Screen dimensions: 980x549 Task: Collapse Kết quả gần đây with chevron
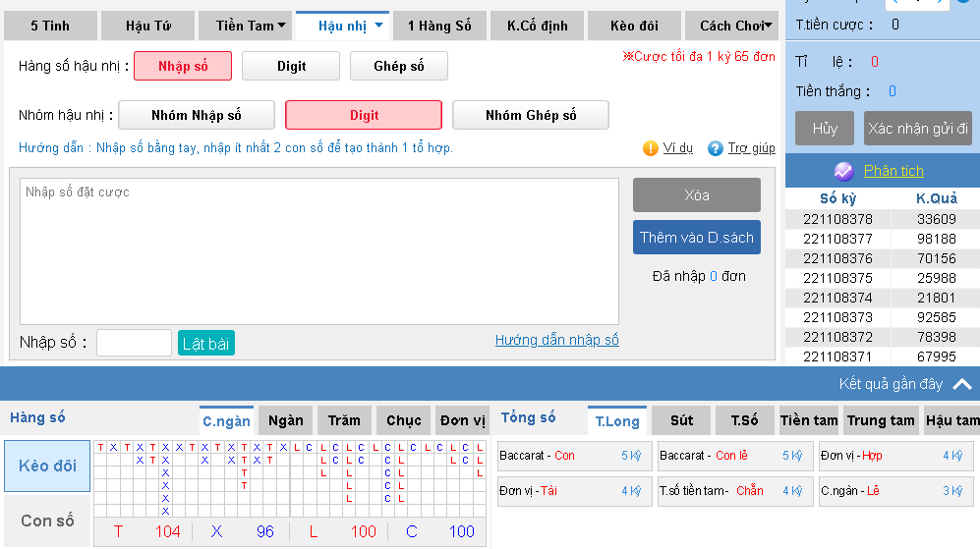(x=962, y=384)
